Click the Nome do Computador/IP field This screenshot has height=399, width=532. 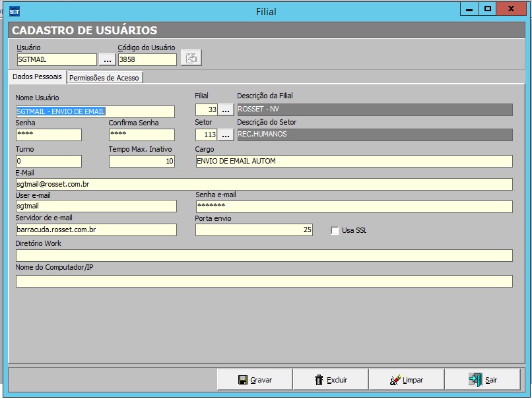(264, 281)
